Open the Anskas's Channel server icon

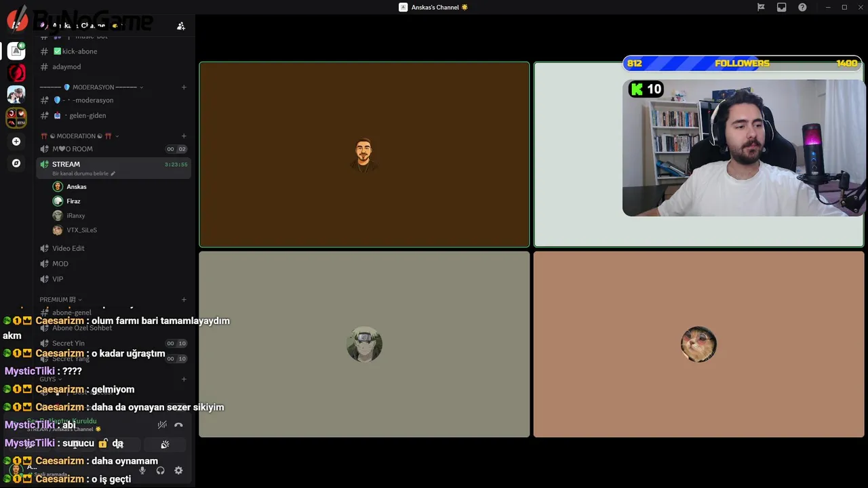pos(16,51)
